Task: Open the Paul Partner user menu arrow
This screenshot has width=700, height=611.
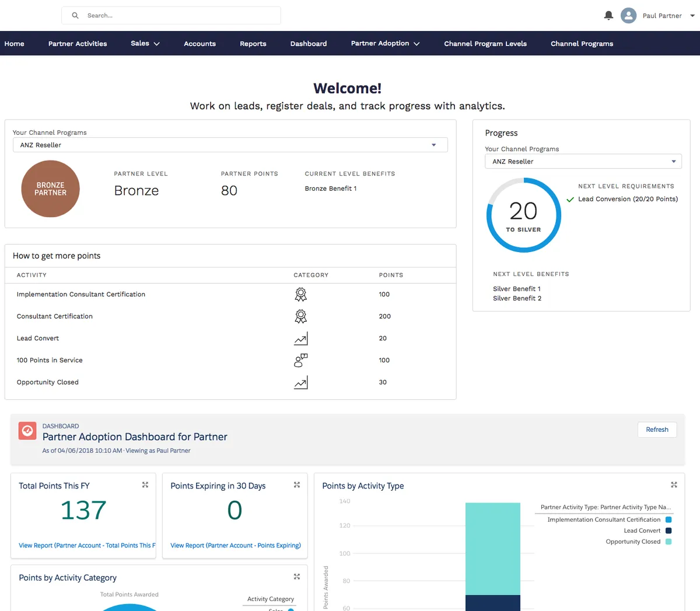Action: coord(692,16)
